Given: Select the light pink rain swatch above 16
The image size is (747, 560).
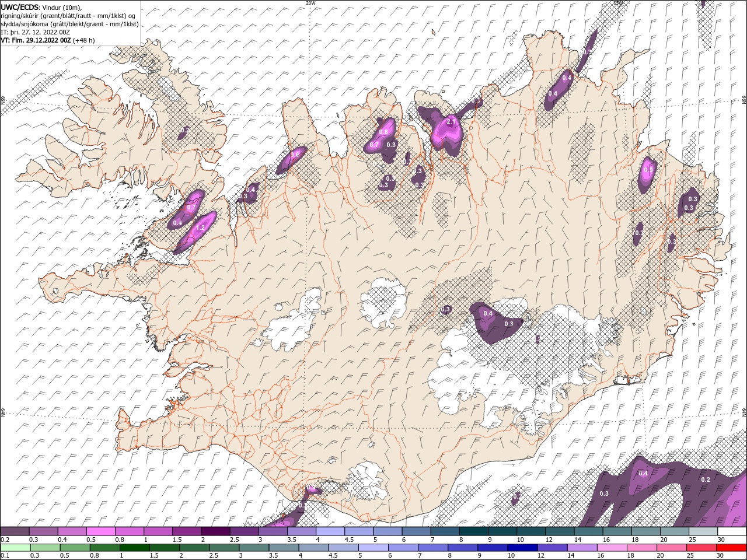Looking at the screenshot, I should coord(612,548).
